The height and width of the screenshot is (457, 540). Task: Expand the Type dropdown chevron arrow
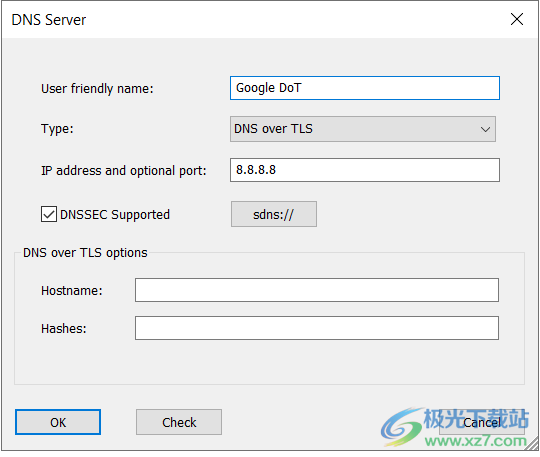pos(485,129)
